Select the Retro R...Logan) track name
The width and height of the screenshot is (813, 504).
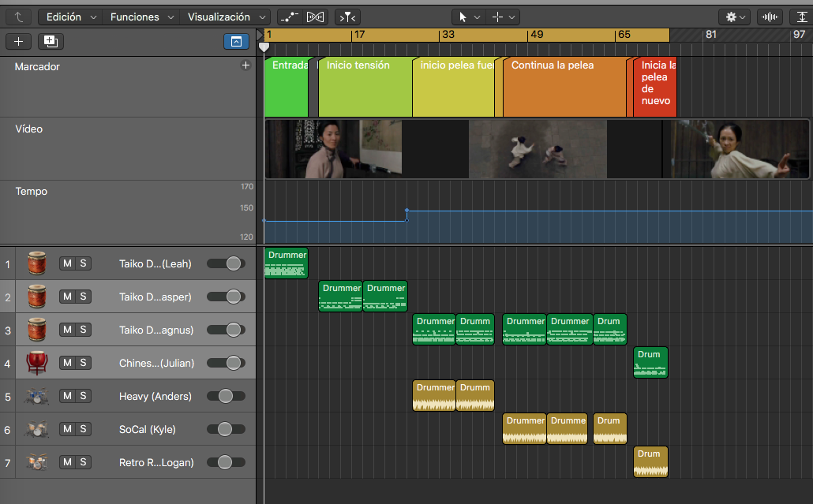click(156, 462)
